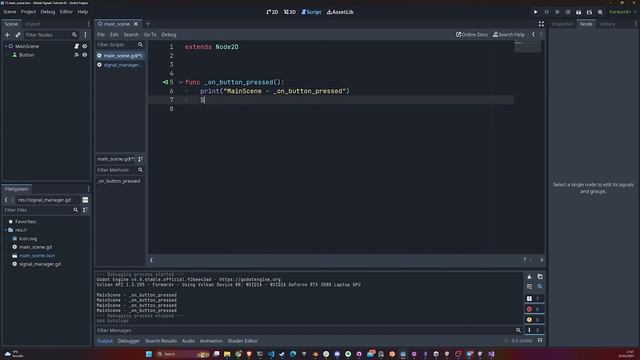This screenshot has height=360, width=640.
Task: Toggle visibility of MainScene node
Action: (x=84, y=46)
